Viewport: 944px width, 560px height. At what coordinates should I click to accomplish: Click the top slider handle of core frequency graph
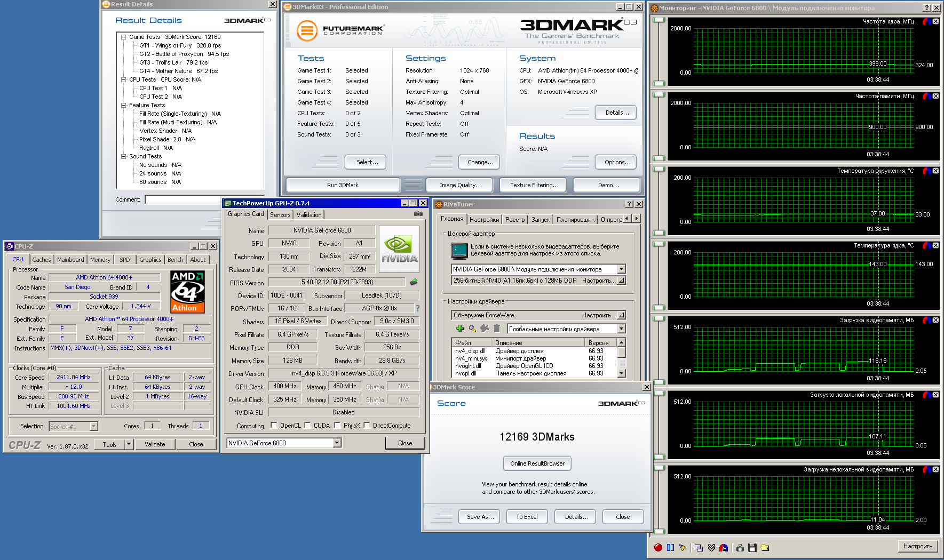pyautogui.click(x=659, y=20)
